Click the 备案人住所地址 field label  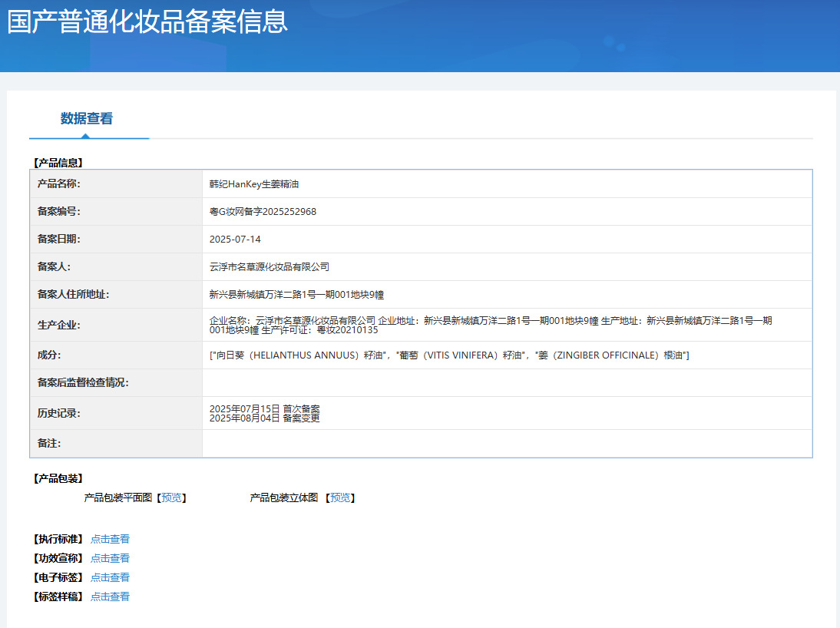[x=73, y=294]
